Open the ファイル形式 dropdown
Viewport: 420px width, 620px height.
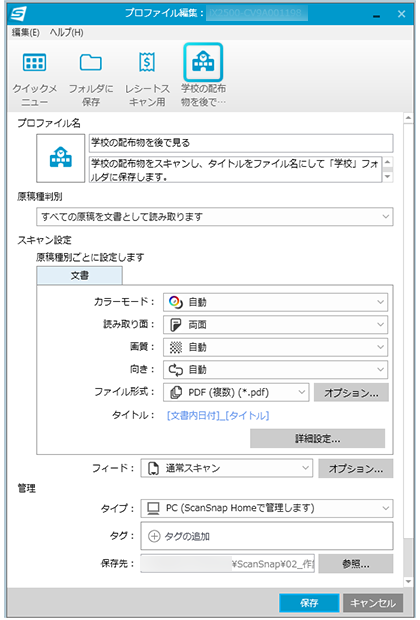click(236, 392)
